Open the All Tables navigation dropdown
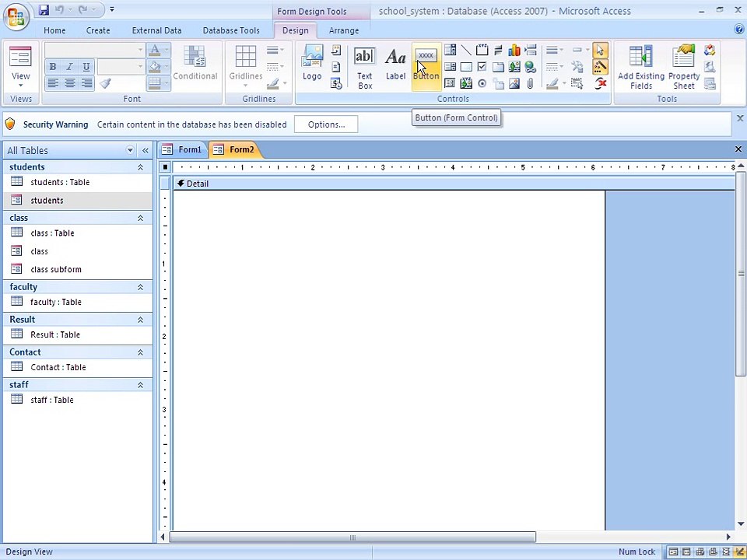The width and height of the screenshot is (747, 560). tap(130, 150)
